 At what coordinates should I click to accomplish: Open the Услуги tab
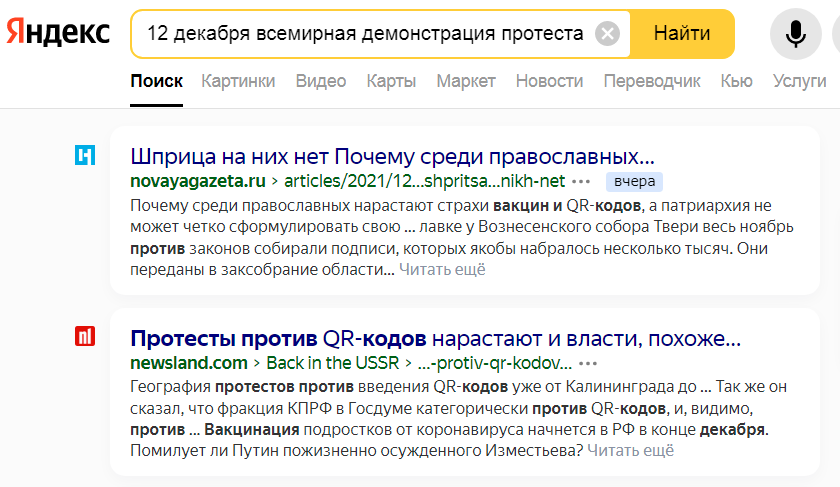tap(799, 81)
